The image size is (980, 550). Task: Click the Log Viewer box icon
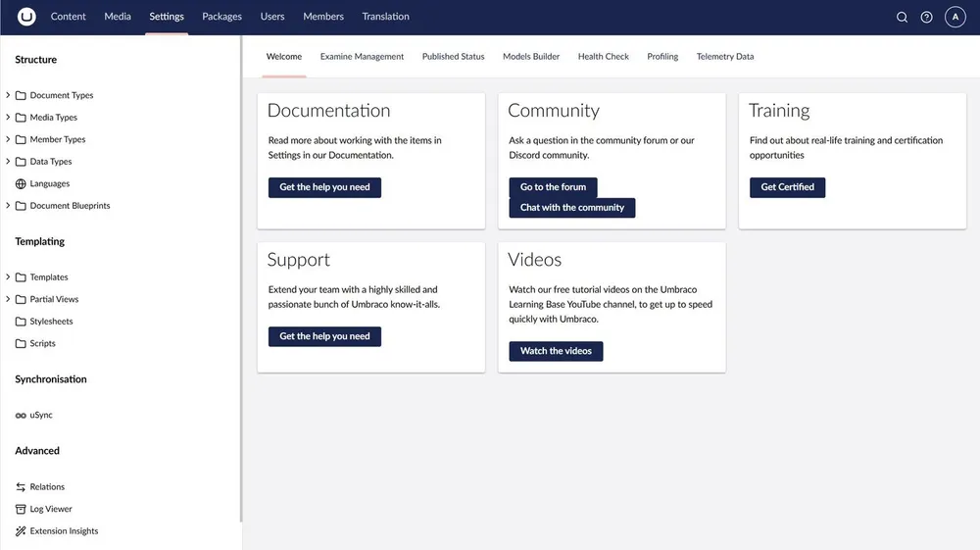pos(21,509)
